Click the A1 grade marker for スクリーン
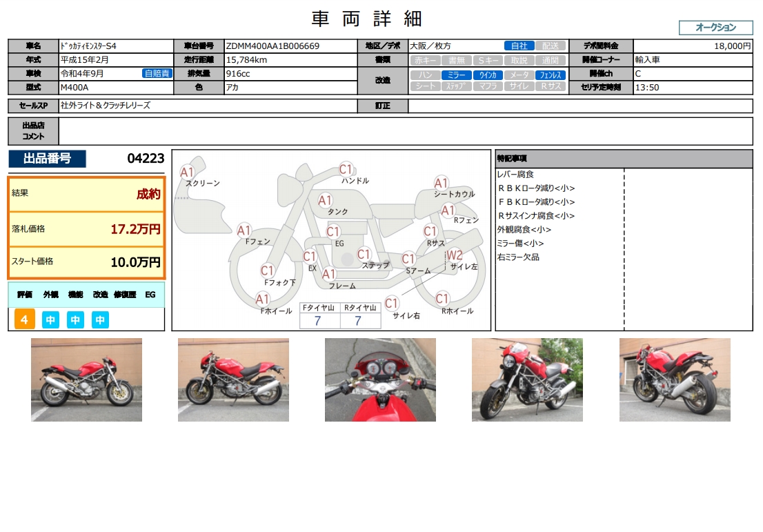The width and height of the screenshot is (763, 532). pyautogui.click(x=187, y=173)
